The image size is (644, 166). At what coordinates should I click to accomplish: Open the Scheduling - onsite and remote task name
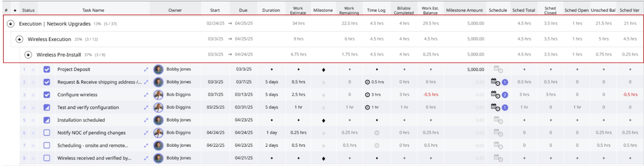tap(93, 146)
